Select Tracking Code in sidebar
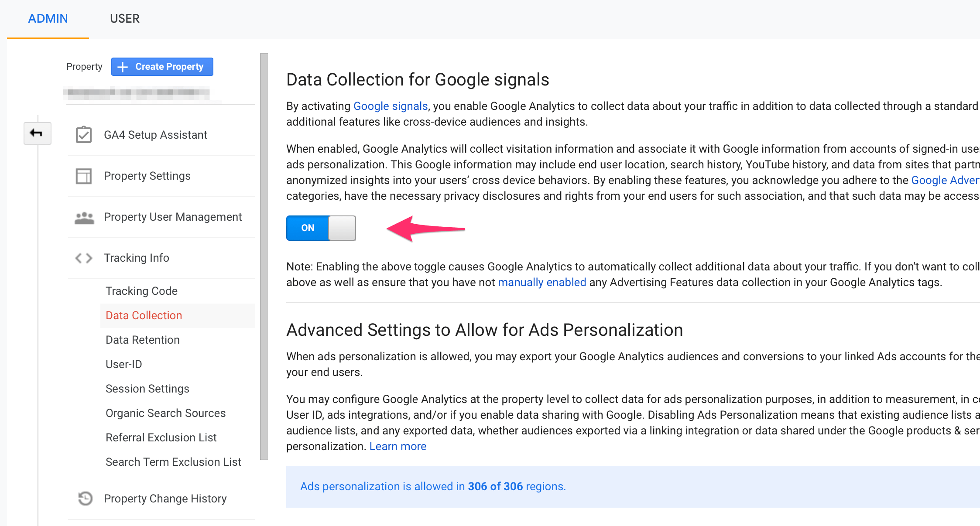The height and width of the screenshot is (526, 980). click(x=141, y=291)
